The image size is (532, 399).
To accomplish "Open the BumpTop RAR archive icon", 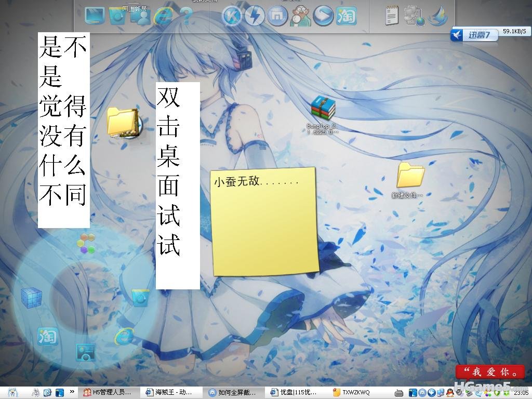I will [323, 108].
